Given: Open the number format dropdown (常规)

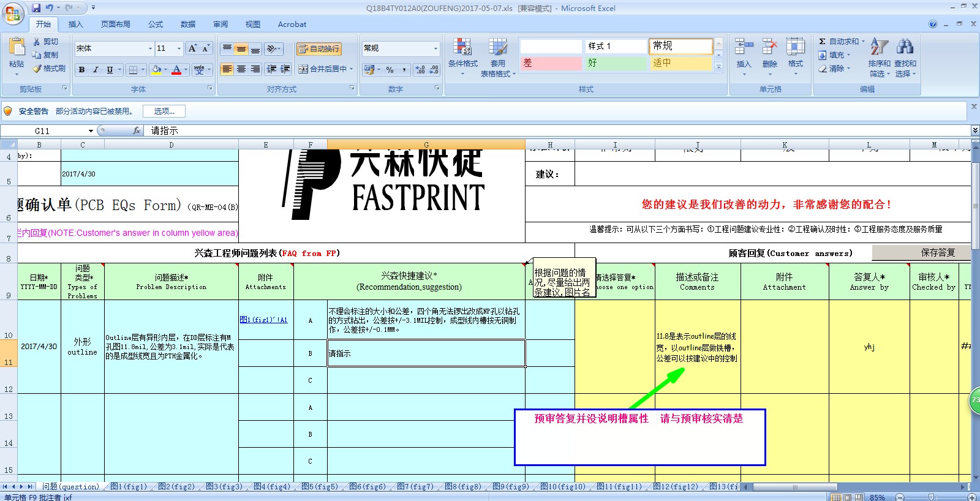Looking at the screenshot, I should (x=435, y=48).
